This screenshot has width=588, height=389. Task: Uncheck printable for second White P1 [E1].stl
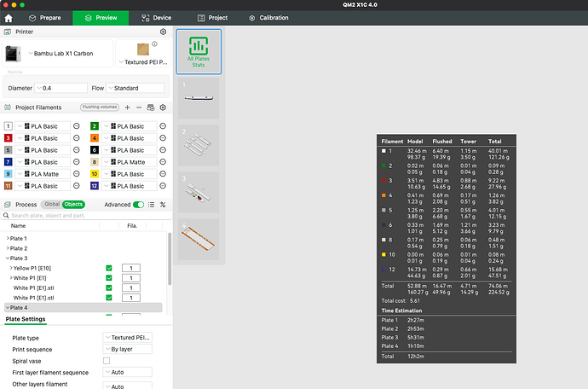tap(109, 298)
